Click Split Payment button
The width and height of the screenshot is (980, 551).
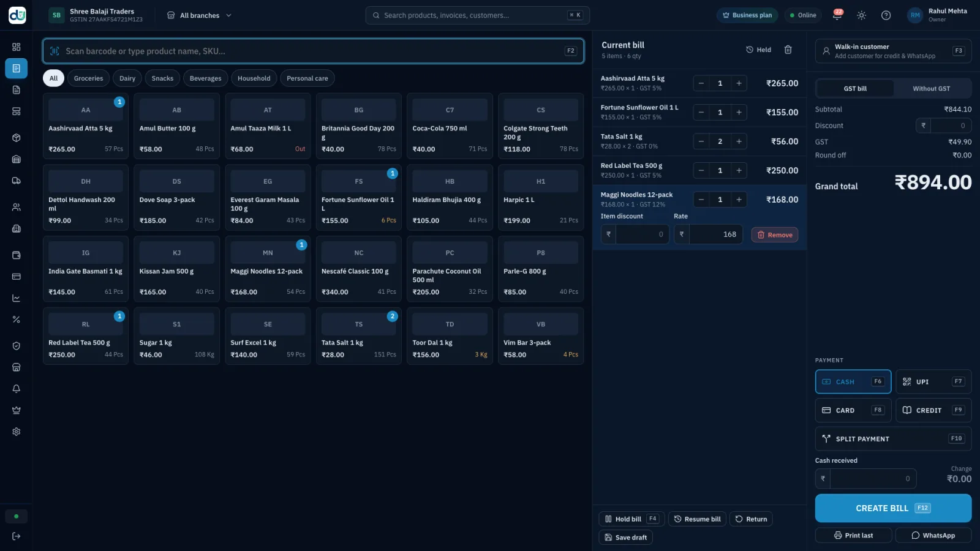pyautogui.click(x=893, y=439)
